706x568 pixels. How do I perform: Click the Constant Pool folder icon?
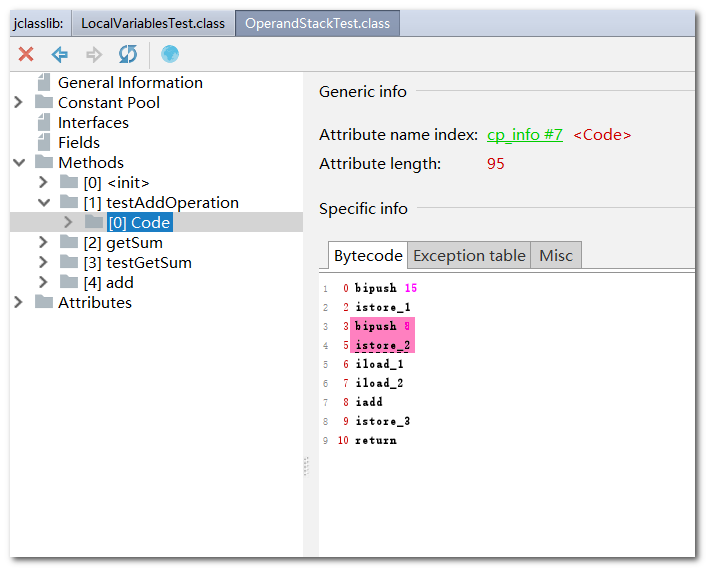(43, 103)
